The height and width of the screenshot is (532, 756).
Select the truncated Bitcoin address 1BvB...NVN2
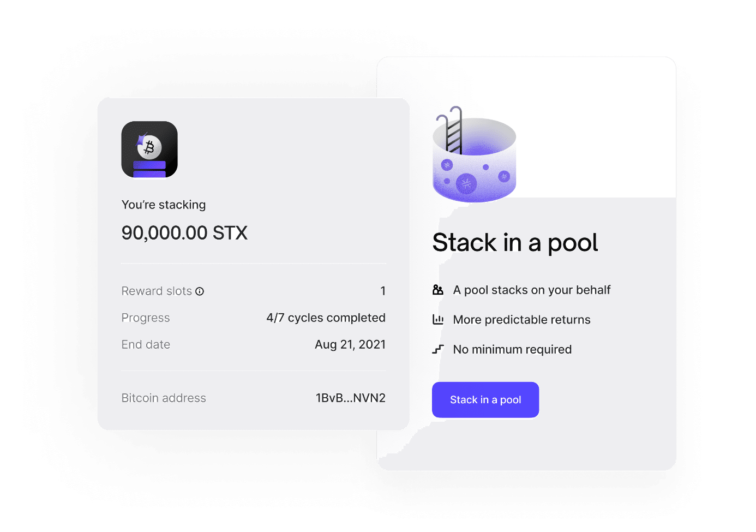click(350, 398)
